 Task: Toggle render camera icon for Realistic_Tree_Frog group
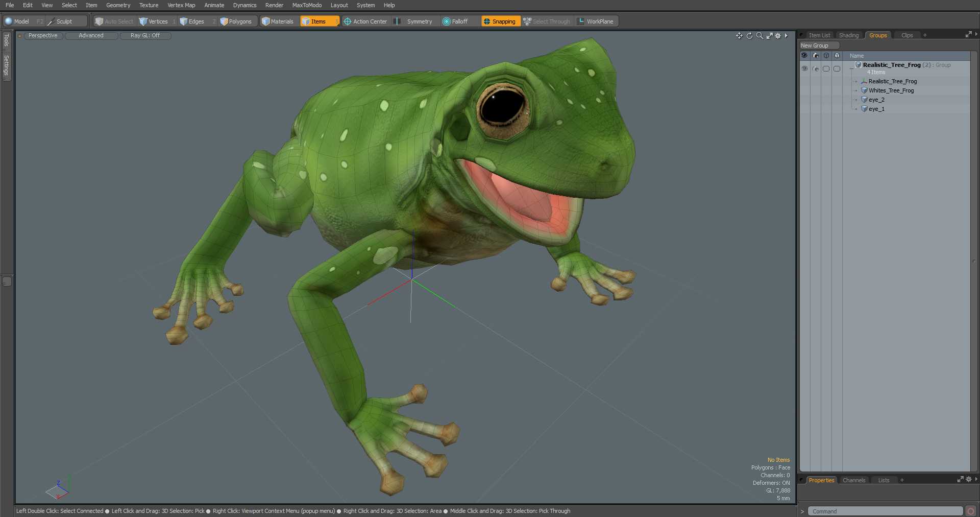click(x=815, y=68)
